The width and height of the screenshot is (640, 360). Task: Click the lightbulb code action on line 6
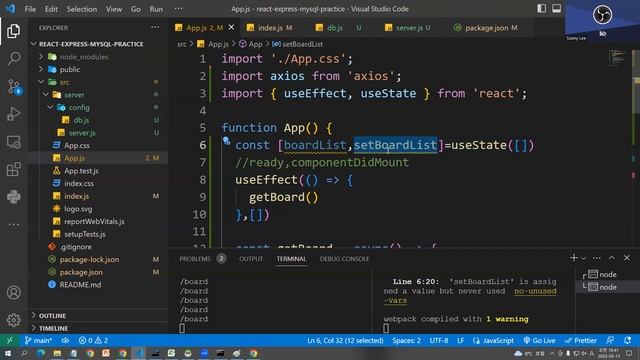226,141
